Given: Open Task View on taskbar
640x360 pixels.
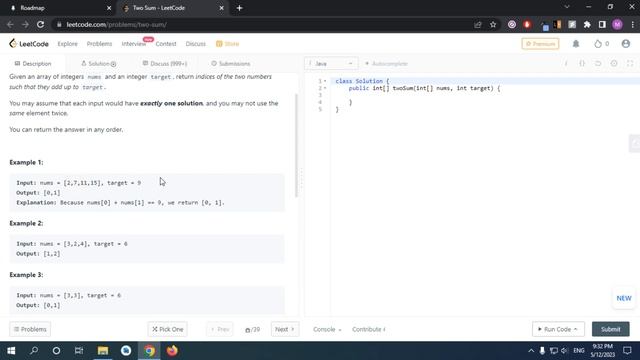Looking at the screenshot, I should click(x=79, y=351).
